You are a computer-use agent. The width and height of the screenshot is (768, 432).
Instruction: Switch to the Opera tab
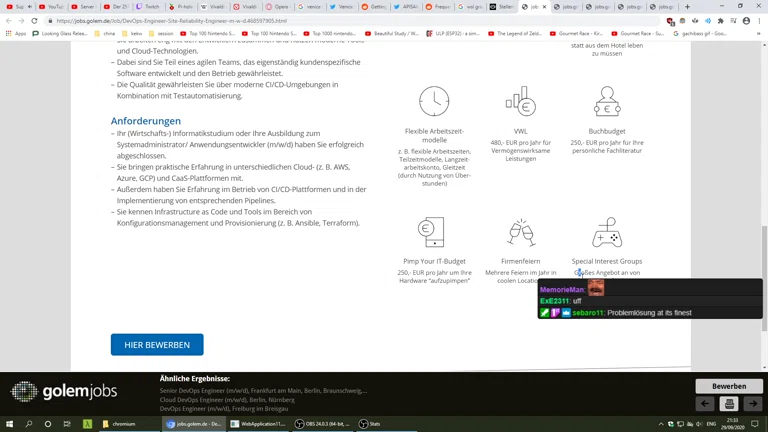click(277, 7)
